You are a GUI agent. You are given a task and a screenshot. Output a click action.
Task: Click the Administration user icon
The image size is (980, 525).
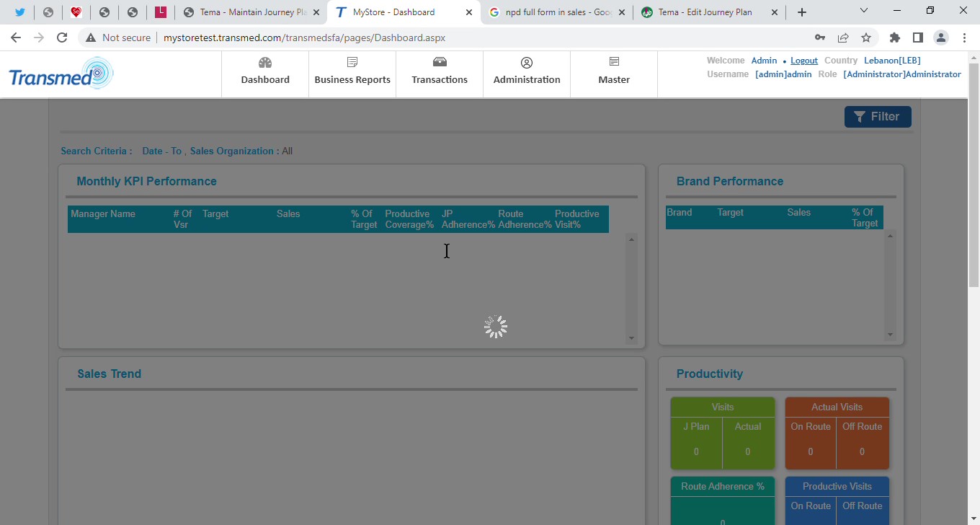(x=527, y=63)
